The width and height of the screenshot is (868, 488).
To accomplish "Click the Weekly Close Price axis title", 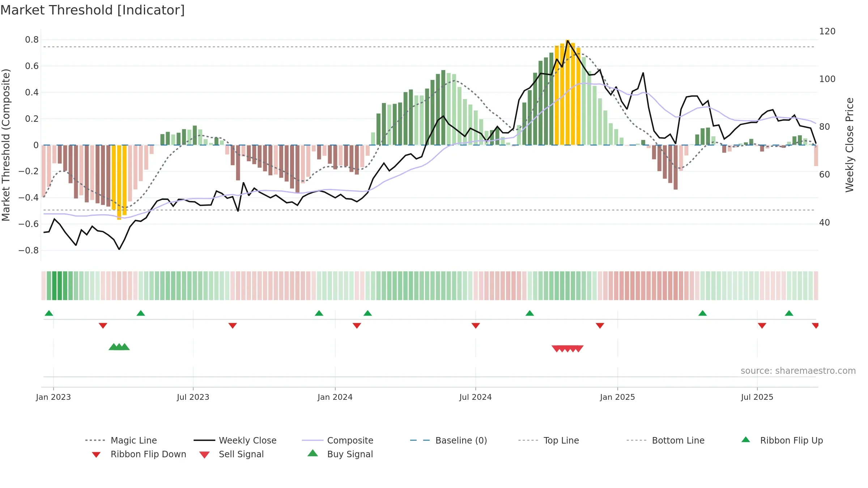I will [850, 145].
